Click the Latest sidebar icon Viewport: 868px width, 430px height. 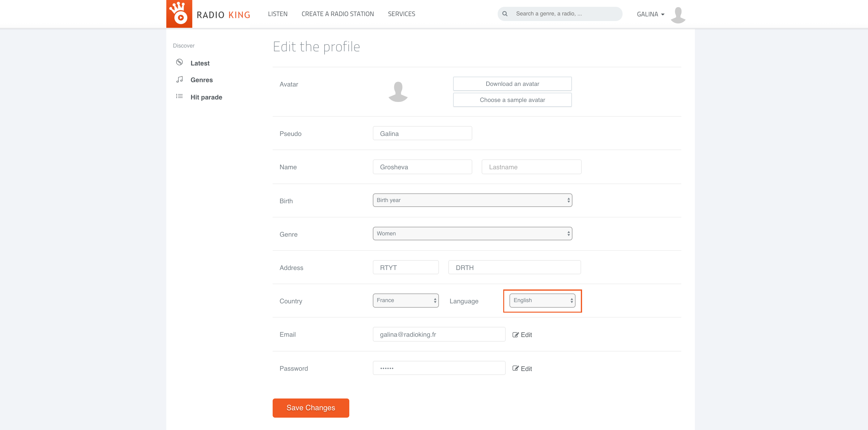(x=179, y=62)
